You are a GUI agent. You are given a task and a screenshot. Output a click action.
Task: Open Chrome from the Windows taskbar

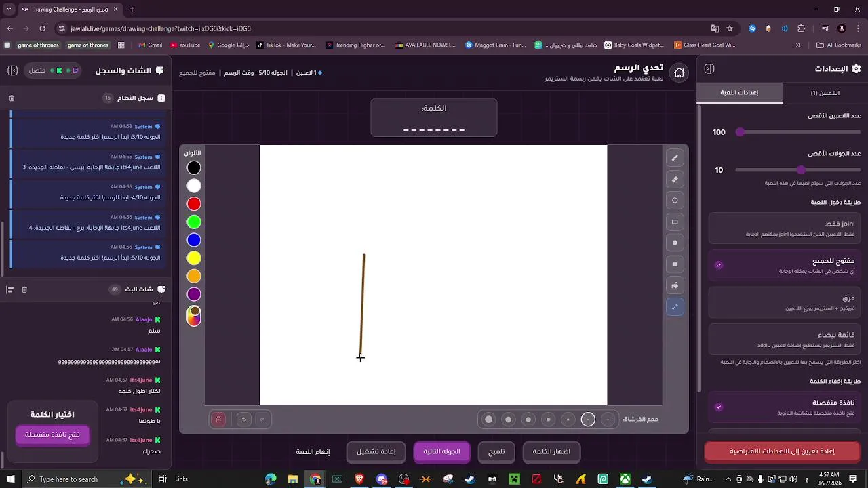(315, 479)
